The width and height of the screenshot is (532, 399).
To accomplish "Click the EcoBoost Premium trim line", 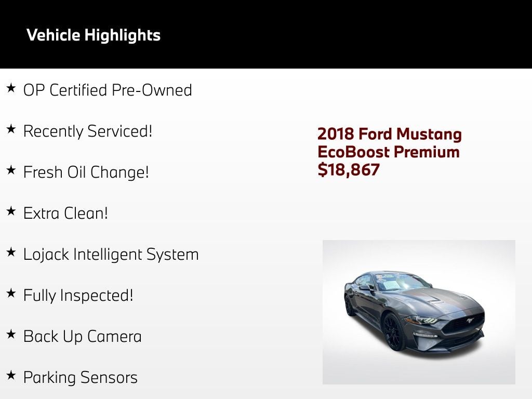I will tap(388, 152).
